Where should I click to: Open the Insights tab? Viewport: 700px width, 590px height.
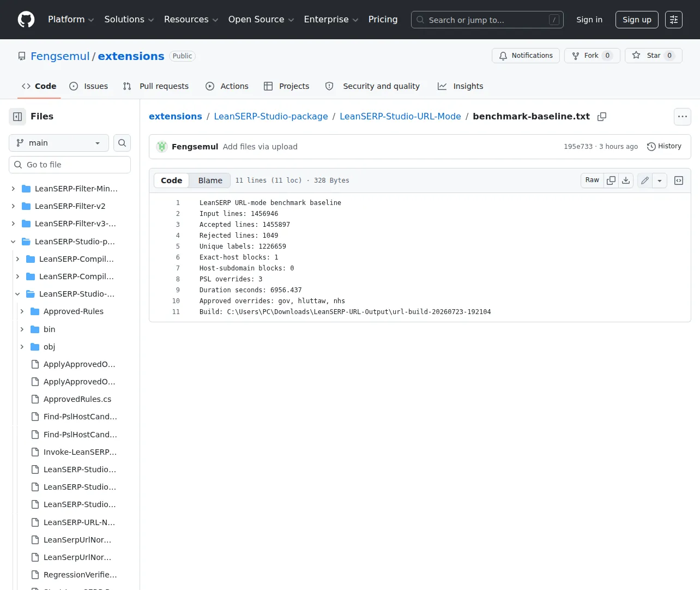(x=461, y=86)
